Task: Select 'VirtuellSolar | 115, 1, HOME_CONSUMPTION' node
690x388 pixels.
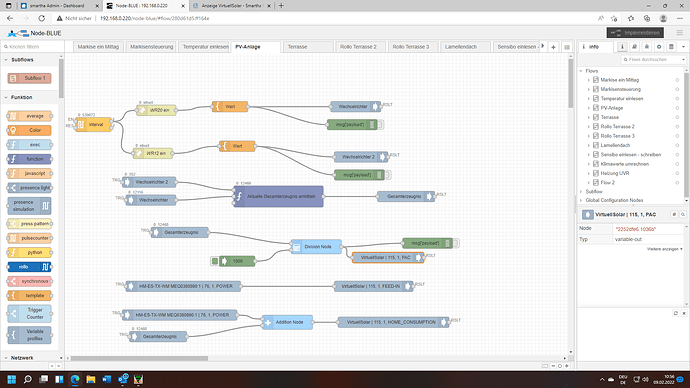Action: point(393,322)
